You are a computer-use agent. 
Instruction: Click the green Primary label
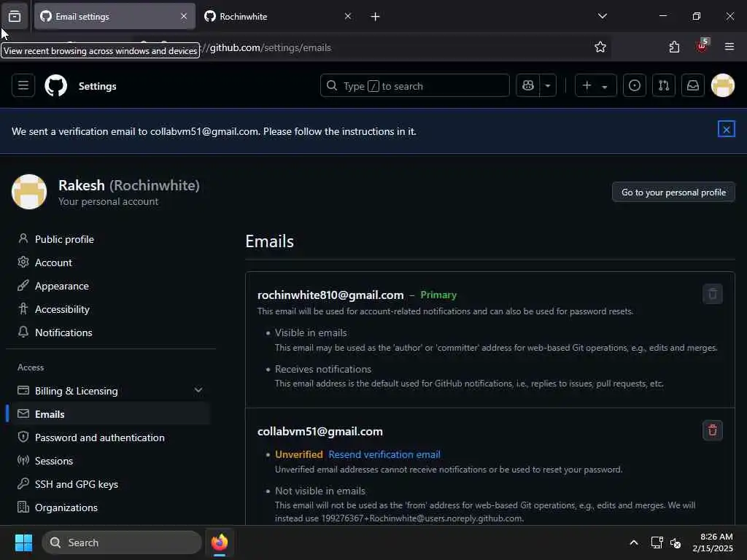438,295
